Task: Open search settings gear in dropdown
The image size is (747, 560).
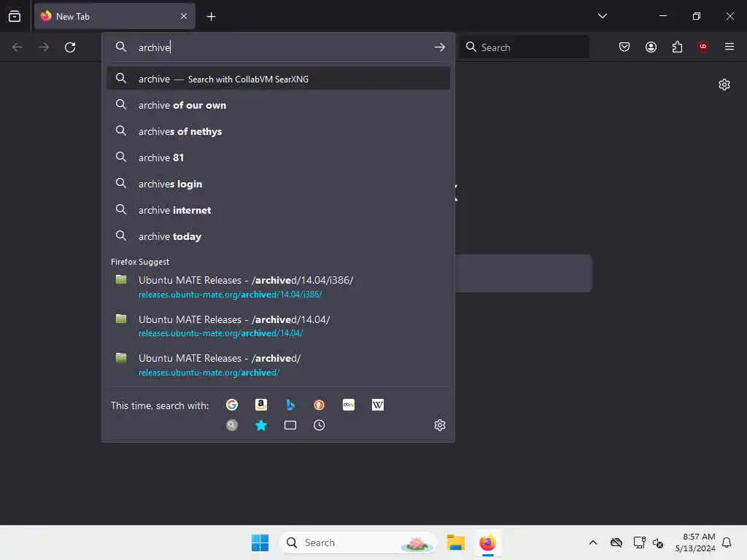Action: coord(440,425)
